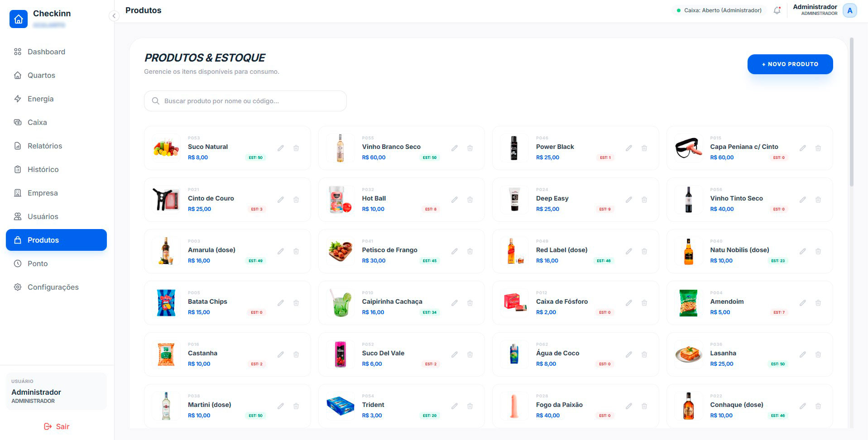Remove the Lasanha product via trash icon
Screen dimensions: 868x440
[x=818, y=354]
